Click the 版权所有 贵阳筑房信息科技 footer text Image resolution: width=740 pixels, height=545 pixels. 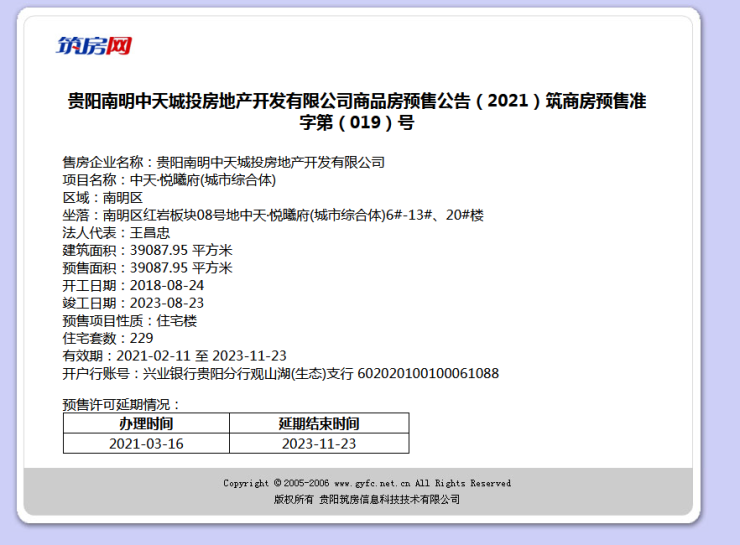367,499
